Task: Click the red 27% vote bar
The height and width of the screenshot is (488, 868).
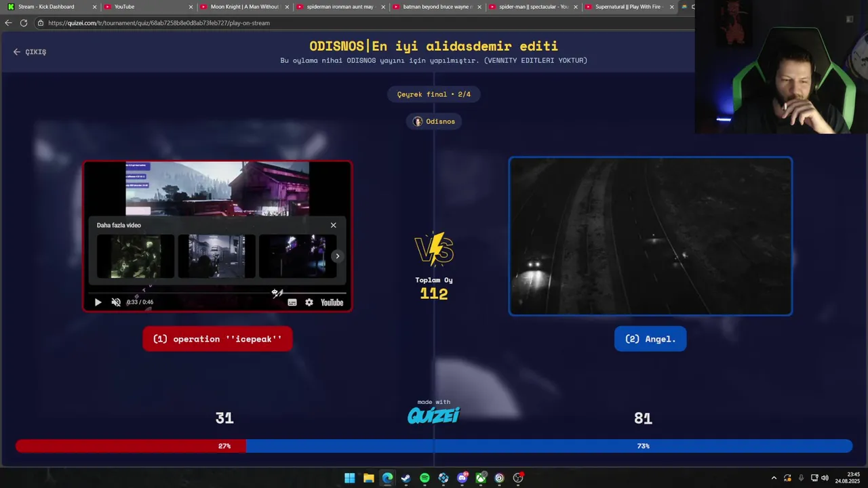Action: [x=131, y=446]
